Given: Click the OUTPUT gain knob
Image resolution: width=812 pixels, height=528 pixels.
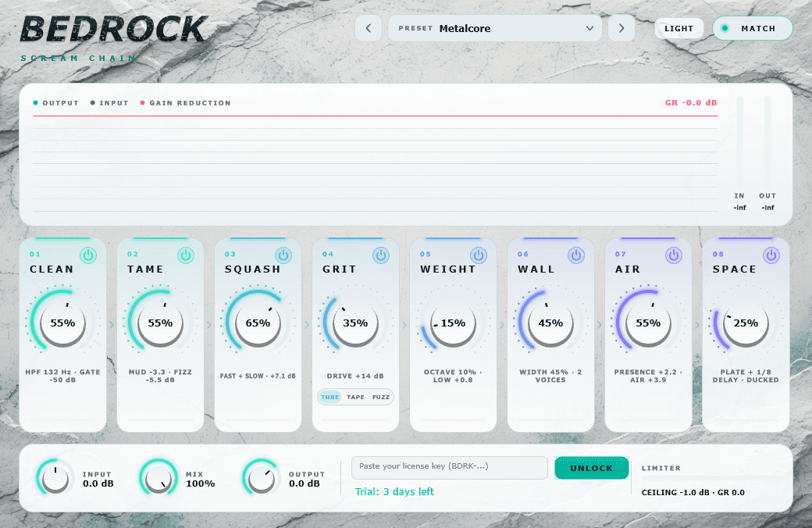Looking at the screenshot, I should (261, 478).
